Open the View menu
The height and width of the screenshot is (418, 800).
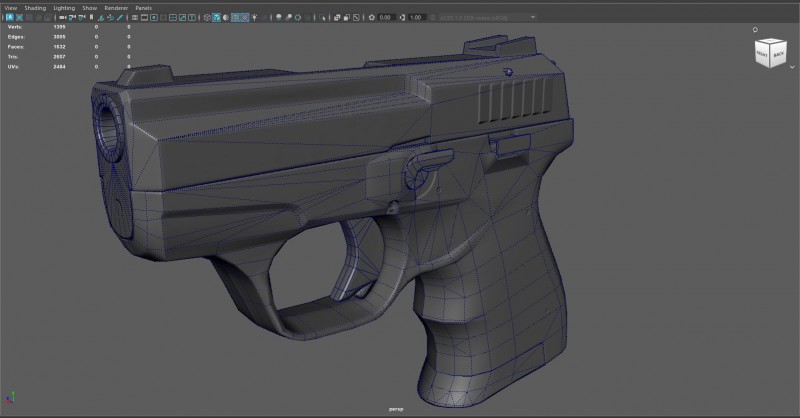[x=11, y=8]
